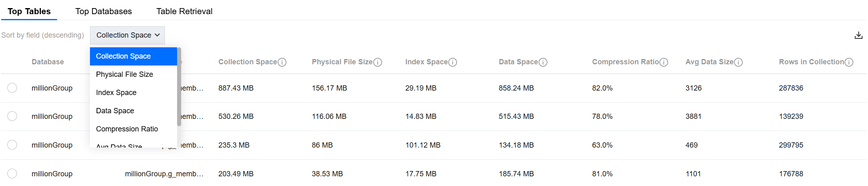Image resolution: width=868 pixels, height=186 pixels.
Task: Click the Data Space column info icon
Action: coord(543,62)
